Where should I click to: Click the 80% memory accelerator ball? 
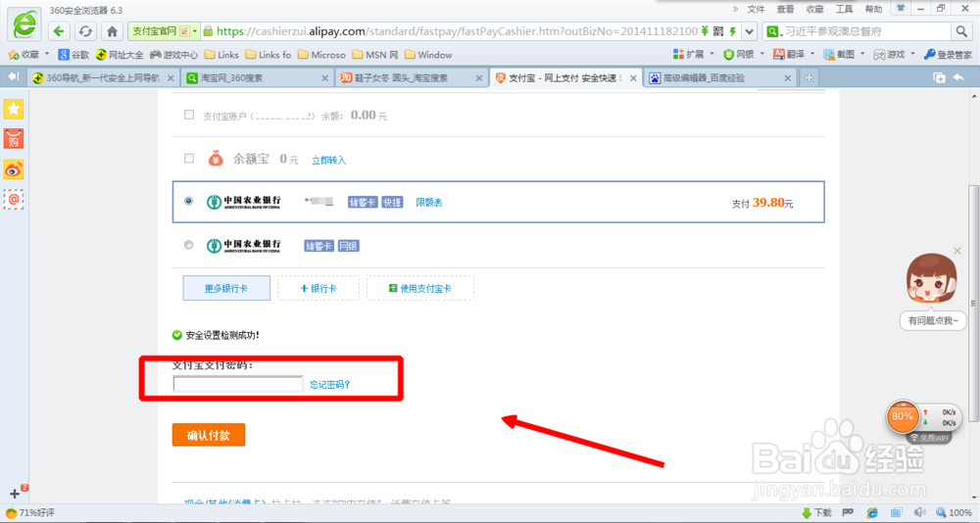tap(902, 417)
